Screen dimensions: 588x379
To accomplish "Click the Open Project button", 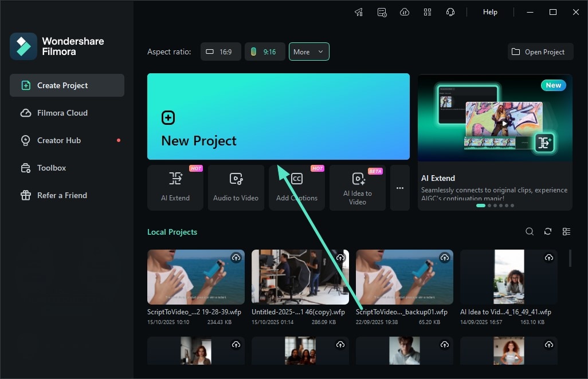I will [540, 52].
